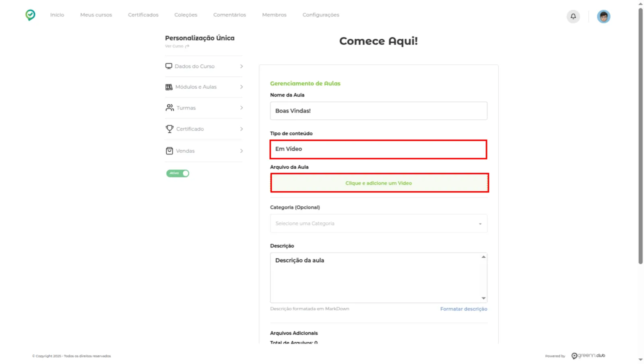Expand the Turmas chevron
This screenshot has height=364, width=644.
tap(242, 108)
